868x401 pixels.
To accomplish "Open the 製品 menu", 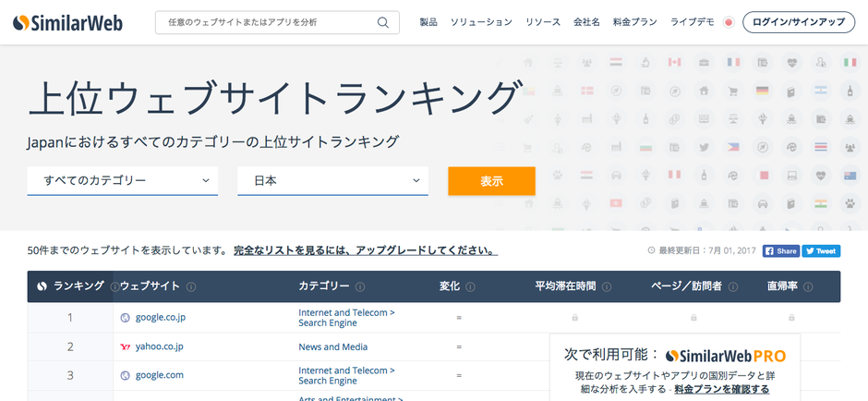I will pyautogui.click(x=428, y=23).
